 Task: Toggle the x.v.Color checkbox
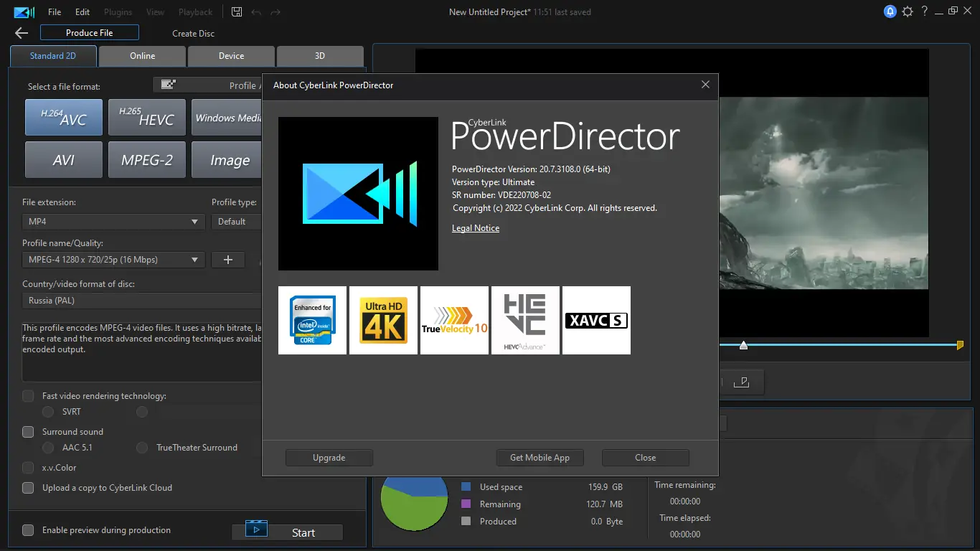28,468
